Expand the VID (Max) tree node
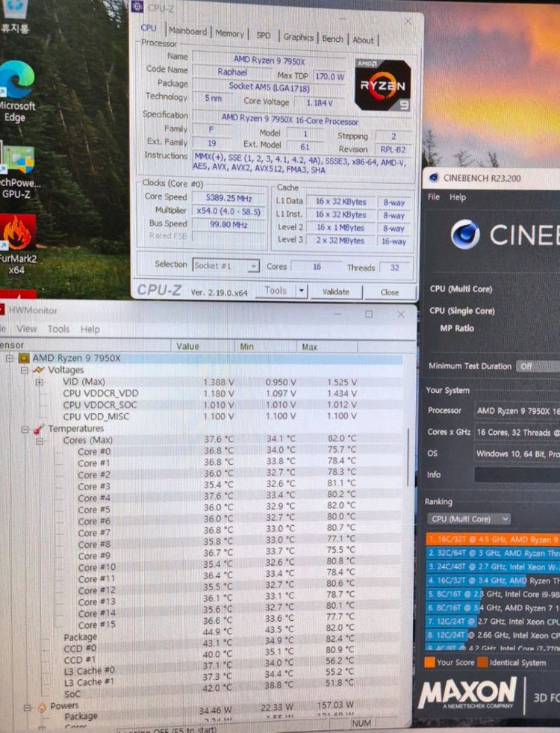The width and height of the screenshot is (560, 733). click(x=40, y=382)
